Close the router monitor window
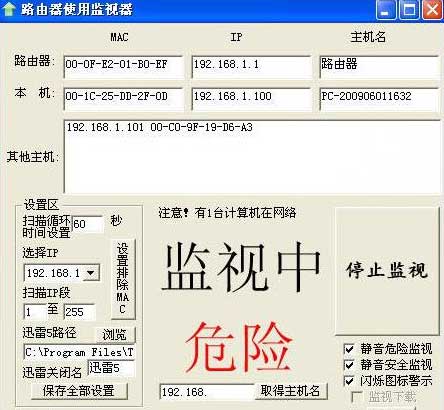Viewport: 444px width, 410px height. (x=432, y=10)
